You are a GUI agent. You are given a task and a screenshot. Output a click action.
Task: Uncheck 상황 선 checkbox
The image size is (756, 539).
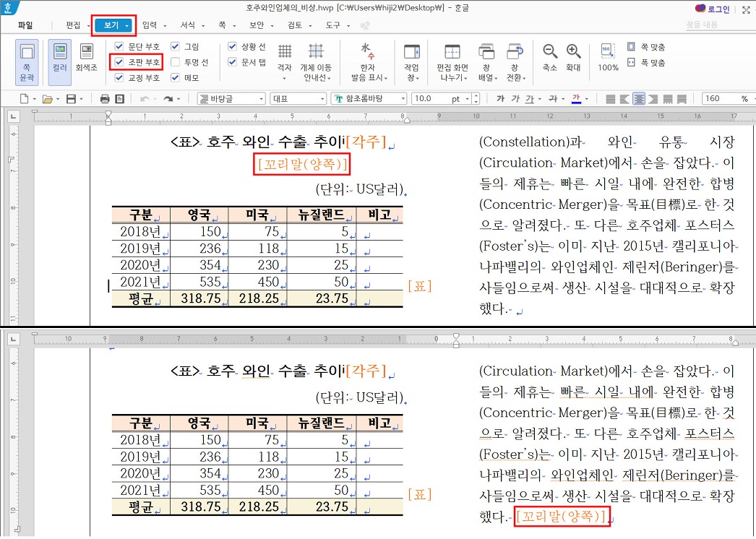[233, 46]
